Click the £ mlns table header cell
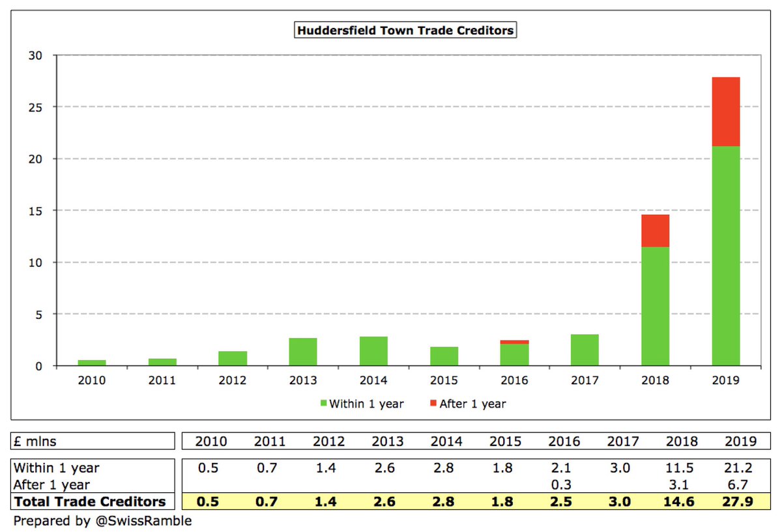The height and width of the screenshot is (532, 782). pos(93,441)
